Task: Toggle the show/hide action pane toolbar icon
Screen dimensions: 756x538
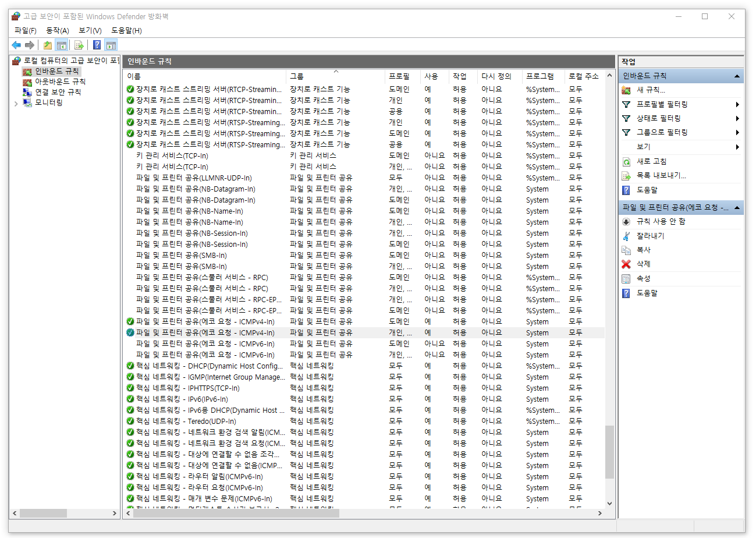Action: (x=111, y=45)
